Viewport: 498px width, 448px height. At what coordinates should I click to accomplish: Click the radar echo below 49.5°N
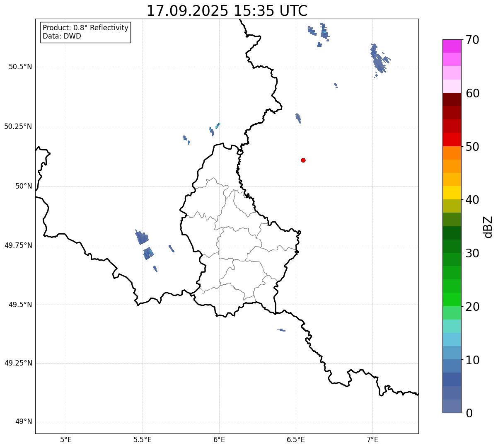[x=281, y=330]
